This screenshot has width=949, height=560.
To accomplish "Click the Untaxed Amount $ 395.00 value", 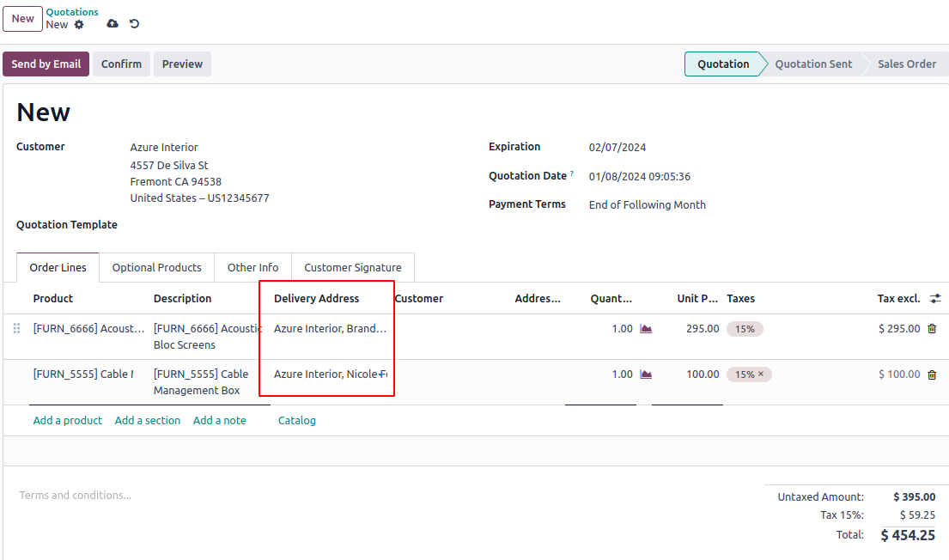I will (914, 497).
